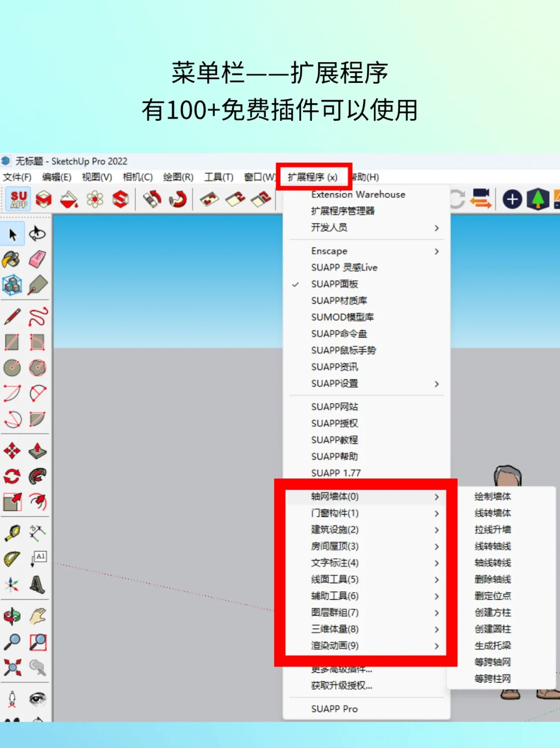The image size is (560, 748).
Task: Open Extension Warehouse
Action: click(x=358, y=194)
